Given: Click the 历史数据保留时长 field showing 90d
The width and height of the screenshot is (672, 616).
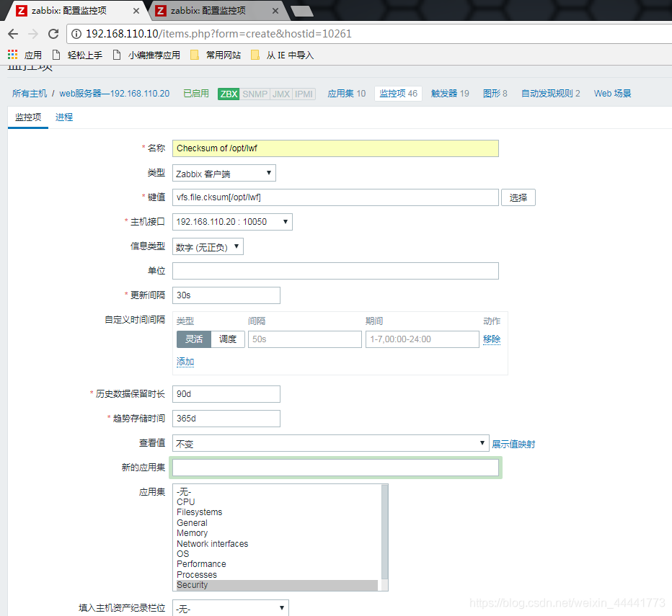Looking at the screenshot, I should (226, 394).
